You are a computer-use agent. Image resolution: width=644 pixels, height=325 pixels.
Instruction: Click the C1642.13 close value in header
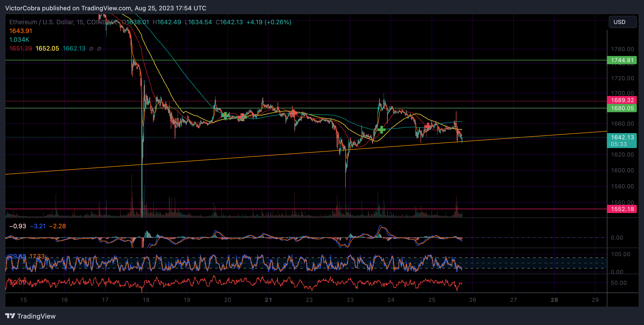click(x=229, y=22)
